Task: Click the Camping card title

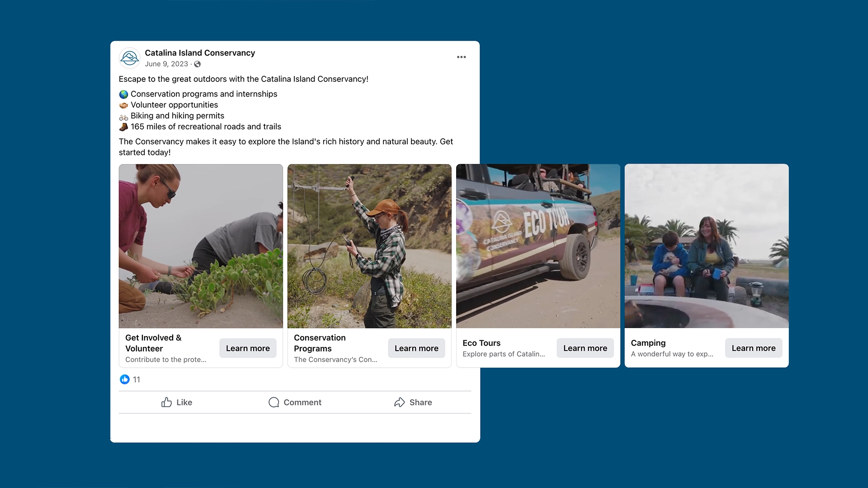Action: [648, 343]
